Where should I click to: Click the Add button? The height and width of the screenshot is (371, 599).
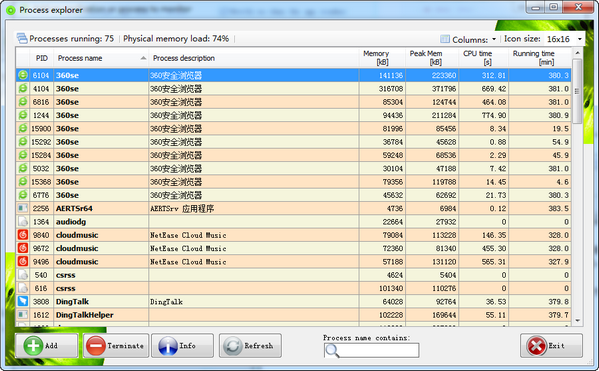[47, 345]
